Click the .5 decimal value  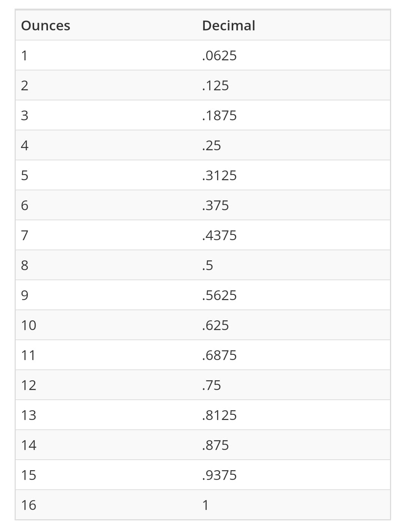point(207,265)
